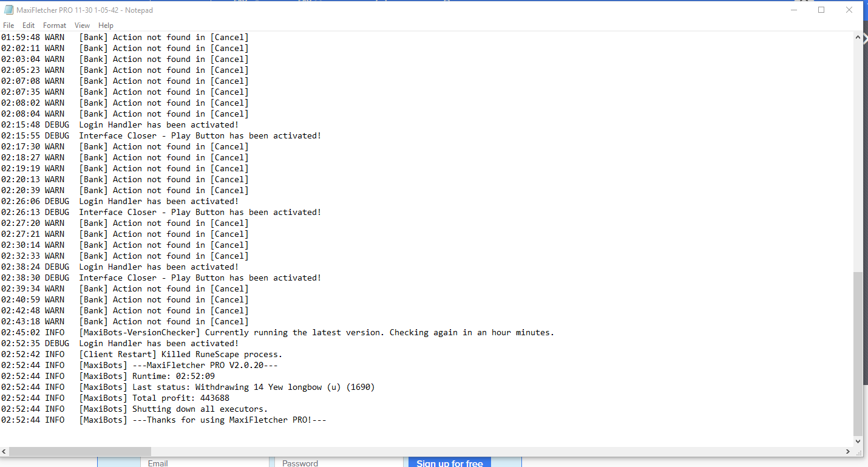Open the Help menu
The width and height of the screenshot is (868, 467).
(x=106, y=26)
